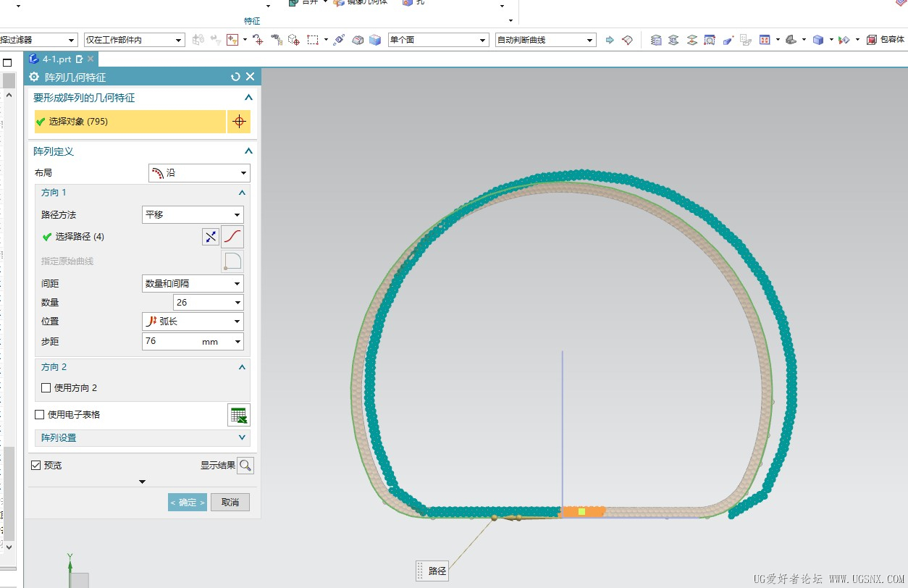The image size is (908, 588).
Task: Click the curve selection icon next to 选择路径
Action: [x=232, y=237]
